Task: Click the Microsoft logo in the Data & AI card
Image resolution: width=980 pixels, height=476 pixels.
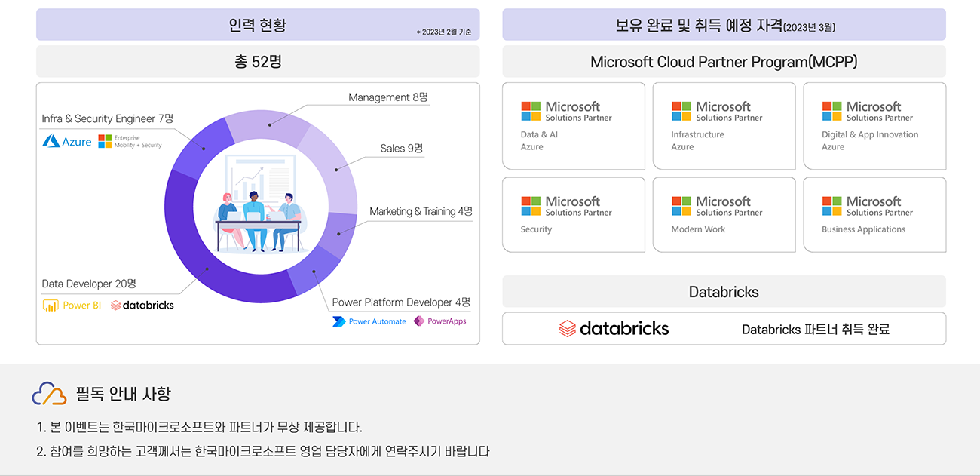Action: pyautogui.click(x=566, y=112)
